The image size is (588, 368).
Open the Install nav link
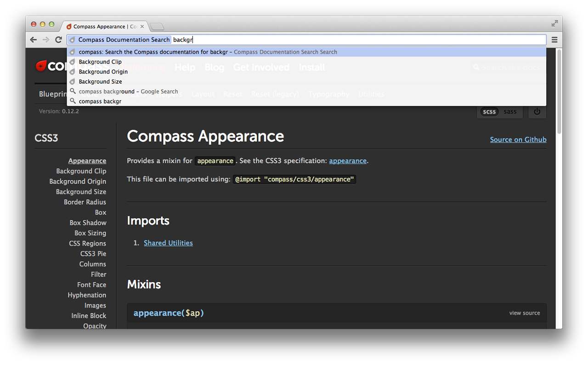point(312,67)
